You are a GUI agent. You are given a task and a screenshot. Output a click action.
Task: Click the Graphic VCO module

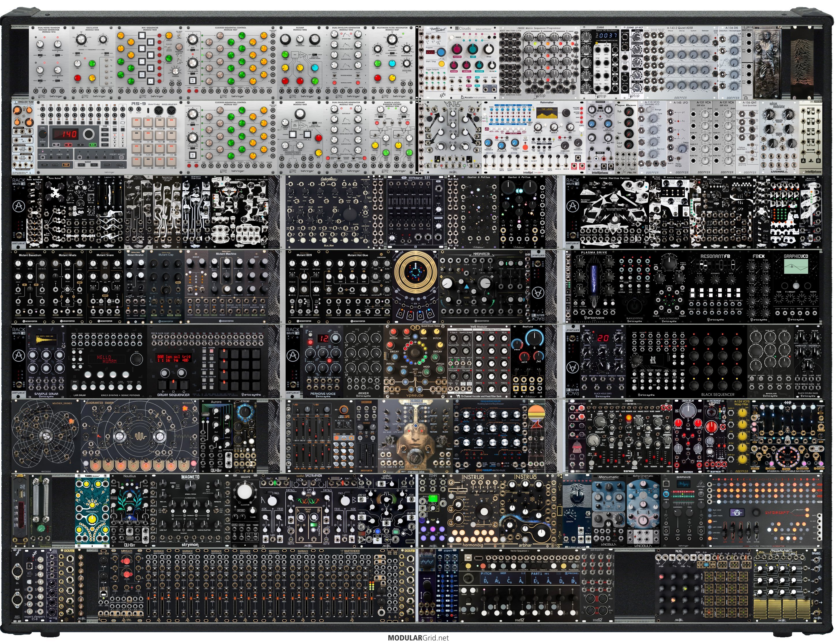coord(796,287)
